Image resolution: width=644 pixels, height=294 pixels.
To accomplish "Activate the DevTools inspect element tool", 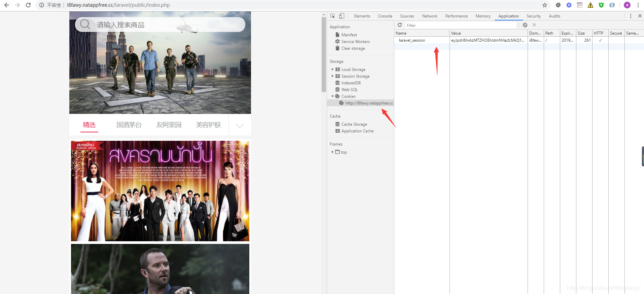I will coord(333,16).
